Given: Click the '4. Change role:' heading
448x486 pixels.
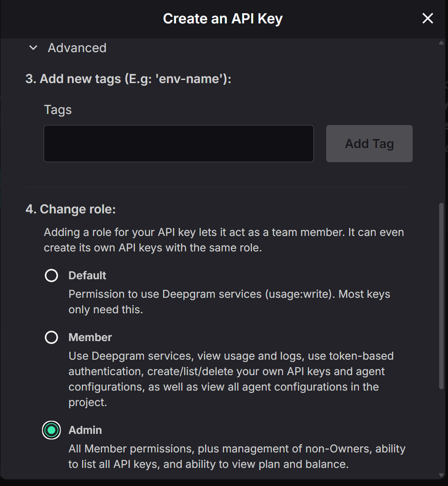Looking at the screenshot, I should (71, 209).
